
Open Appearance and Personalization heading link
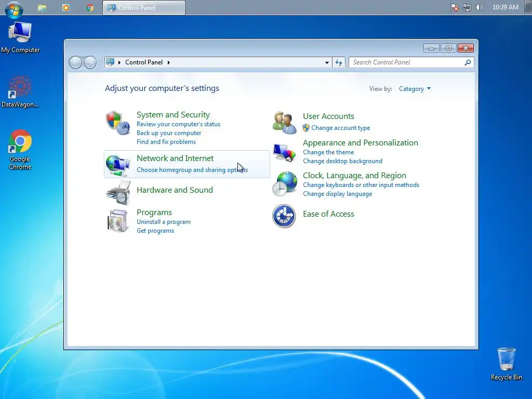tap(361, 143)
